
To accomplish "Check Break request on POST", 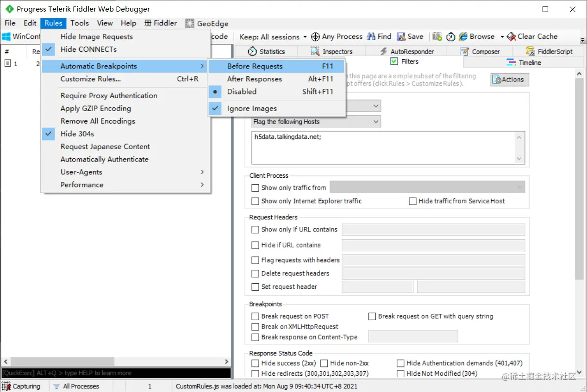I will point(255,317).
